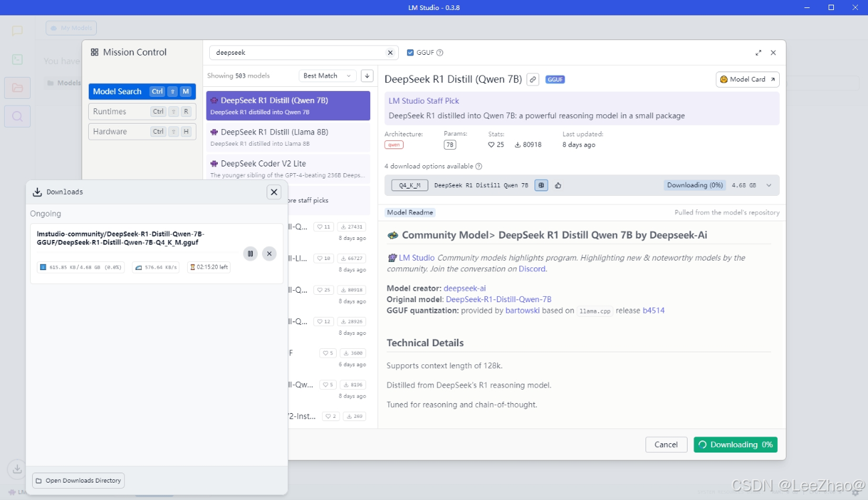The width and height of the screenshot is (868, 500).
Task: Click the 27431 downloads count in results
Action: (x=352, y=227)
